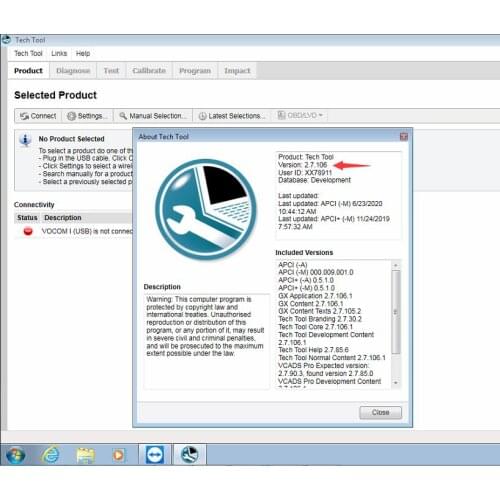Click the Selected Product heading
The width and height of the screenshot is (500, 500).
(x=55, y=95)
